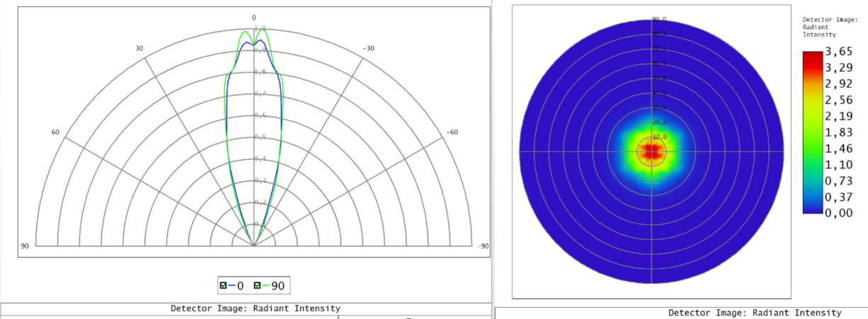The image size is (868, 319).
Task: Click the green line sample for series 90
Action: pos(266,286)
